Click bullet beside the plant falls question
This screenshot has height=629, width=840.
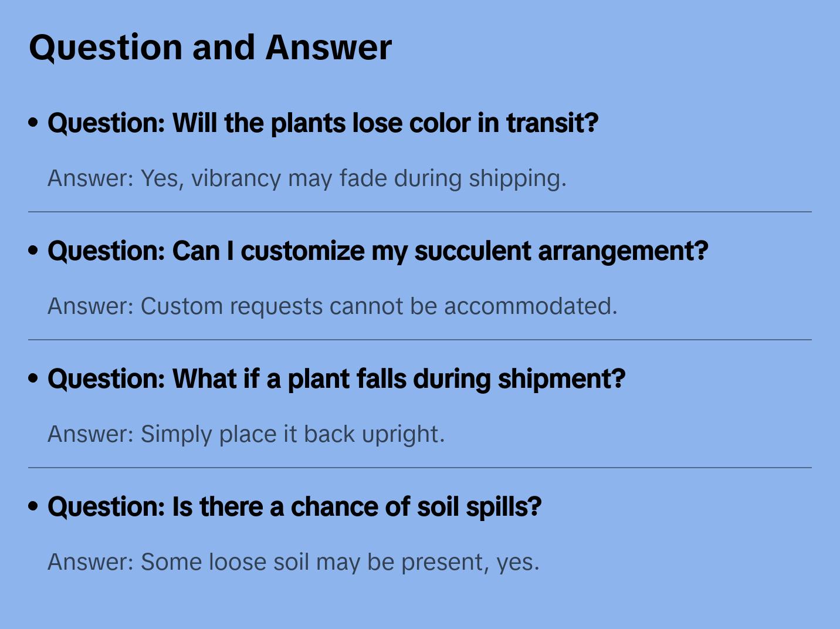(x=33, y=378)
